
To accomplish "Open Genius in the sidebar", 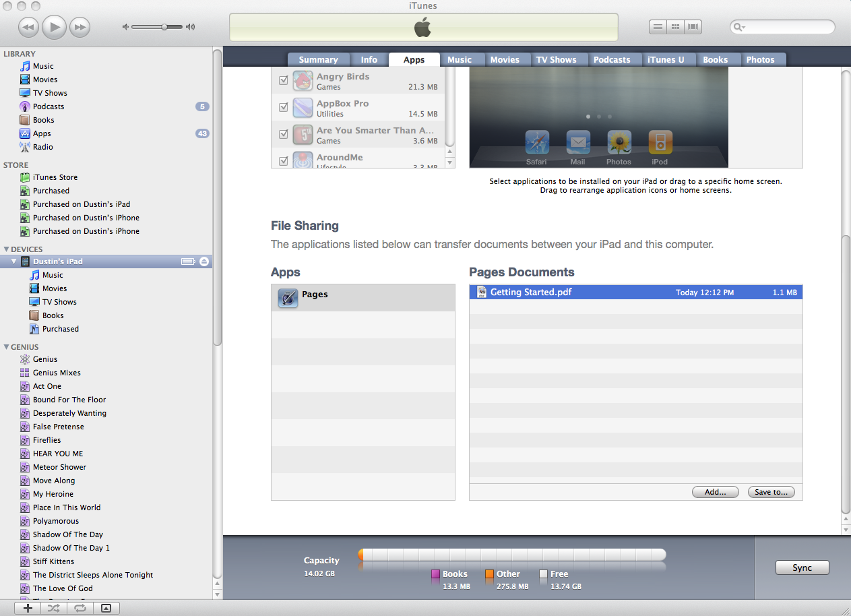I will click(45, 359).
